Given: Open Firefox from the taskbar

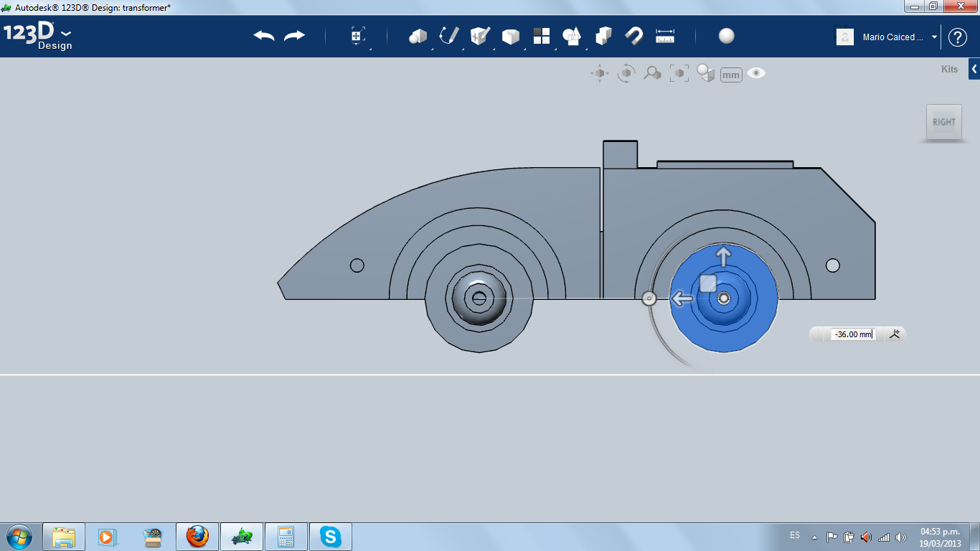Looking at the screenshot, I should [x=197, y=537].
